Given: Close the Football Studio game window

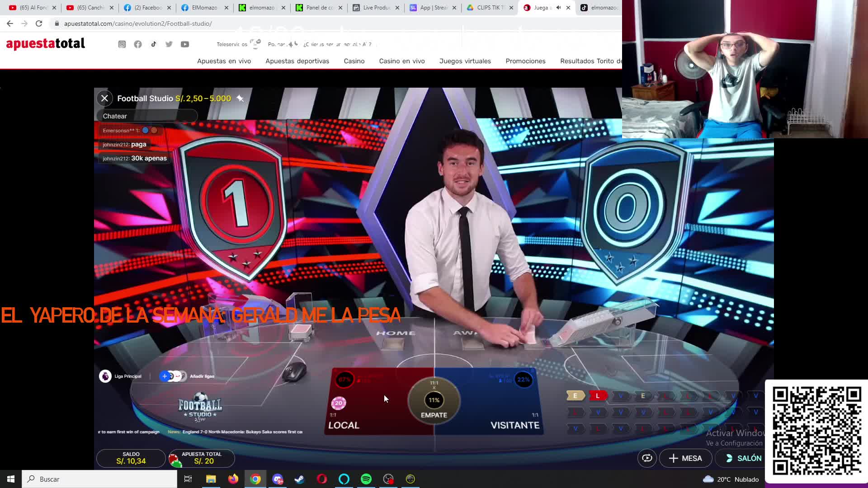Looking at the screenshot, I should coord(104,98).
